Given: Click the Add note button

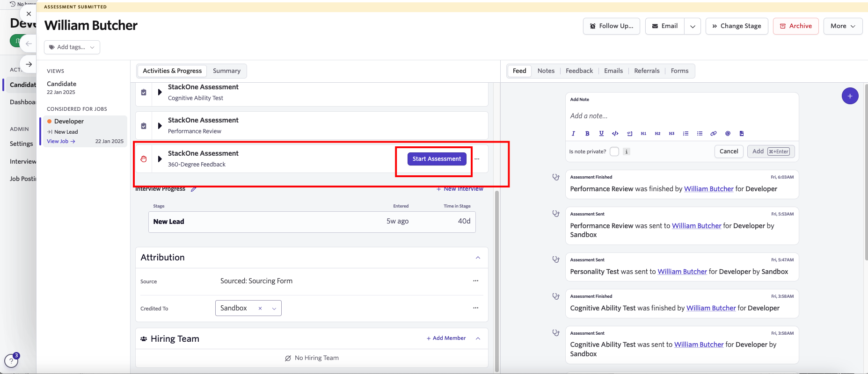Looking at the screenshot, I should pyautogui.click(x=771, y=151).
